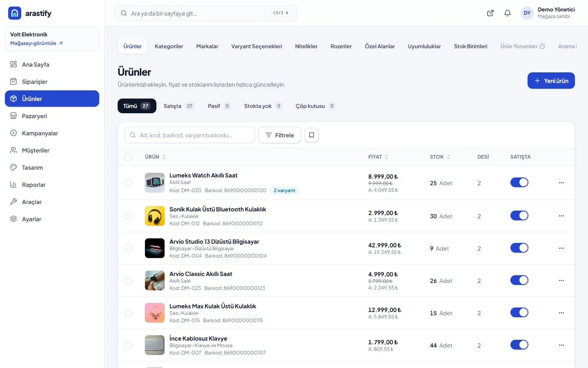The height and width of the screenshot is (368, 588).
Task: Click the product search by name or barcode field
Action: tap(190, 135)
